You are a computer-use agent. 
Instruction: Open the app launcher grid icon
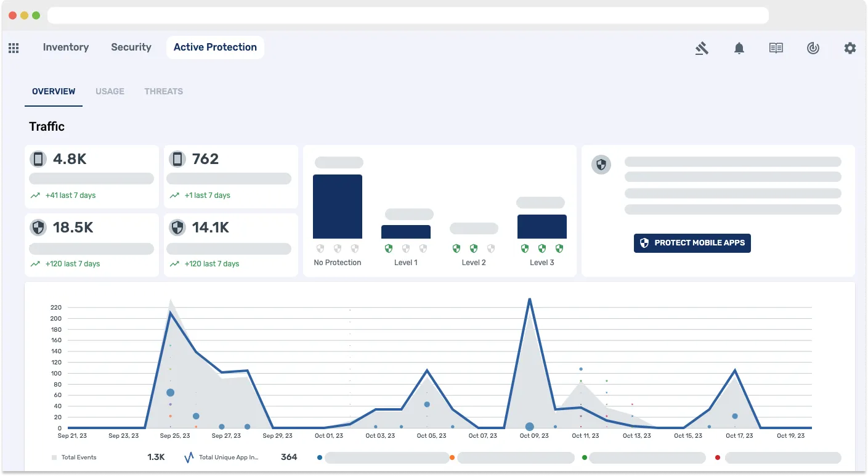[14, 48]
